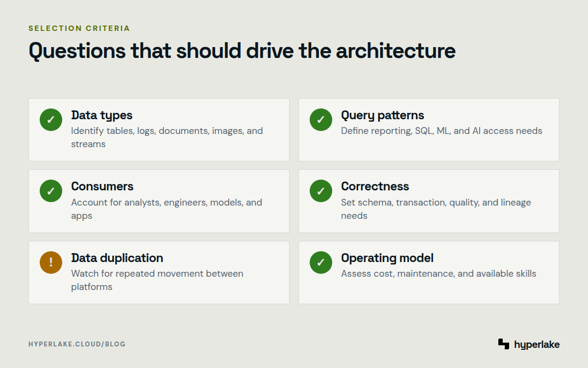
Task: Click the green checkmark icon beside Correctness
Action: click(321, 191)
